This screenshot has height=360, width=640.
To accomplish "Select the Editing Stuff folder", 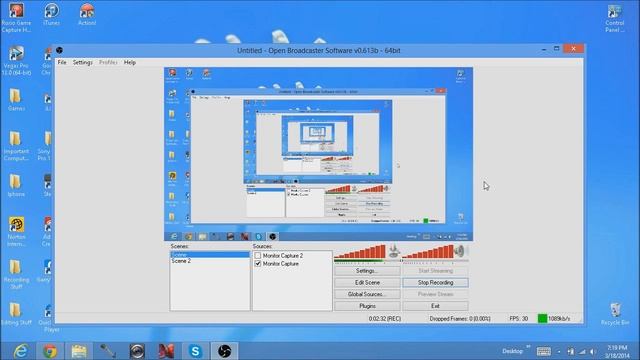I will 16,313.
